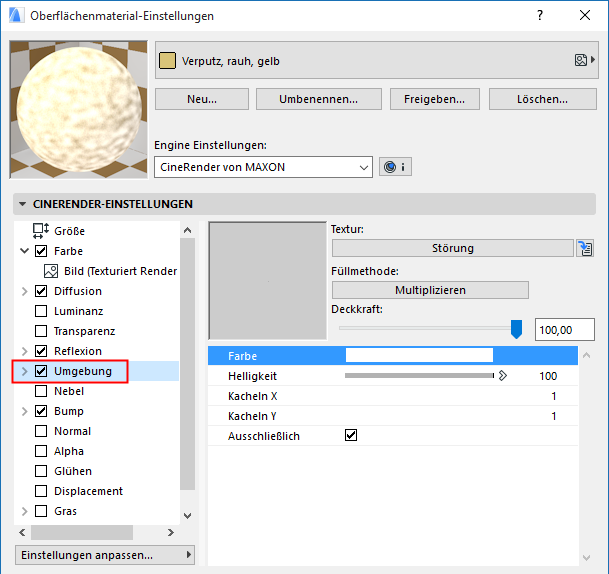Screen dimensions: 609x574
Task: Click the Umbenennen... button
Action: pos(318,99)
